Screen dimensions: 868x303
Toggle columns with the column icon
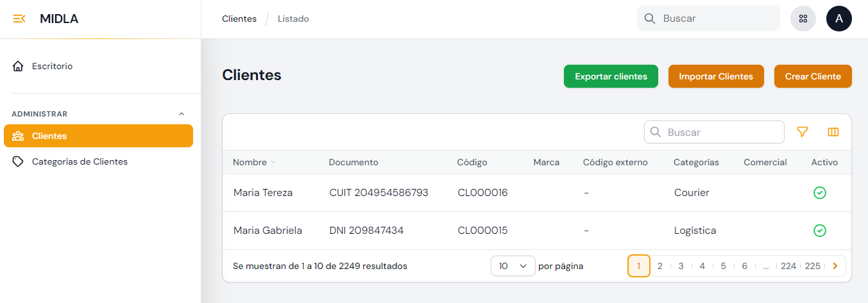coord(833,132)
